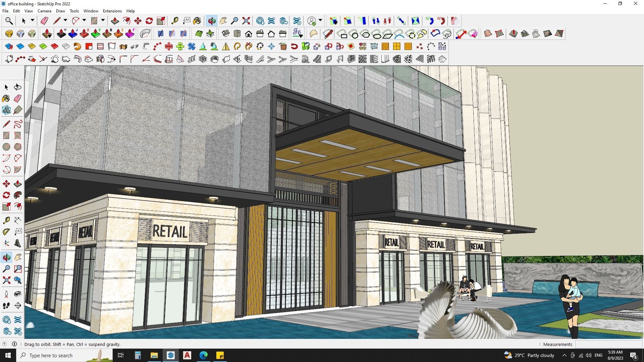
Task: Select the Sandbox Stamp tool
Action: pos(525,34)
